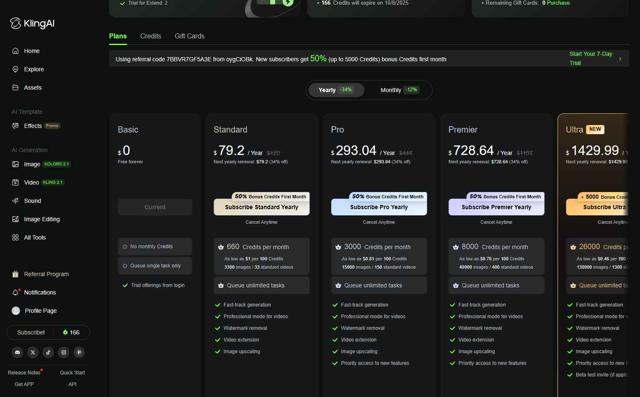Click 'Image upscaling' under Premier
This screenshot has width=640, height=397.
[x=476, y=351]
